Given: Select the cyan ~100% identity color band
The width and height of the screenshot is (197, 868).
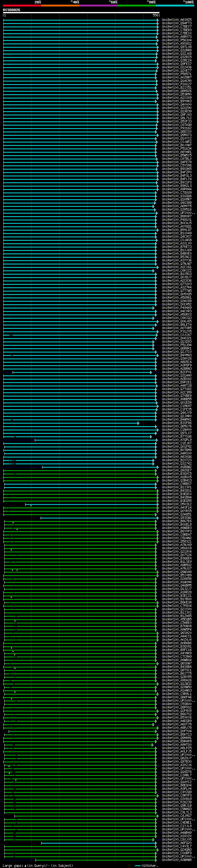Looking at the screenshot, I should point(175,6).
